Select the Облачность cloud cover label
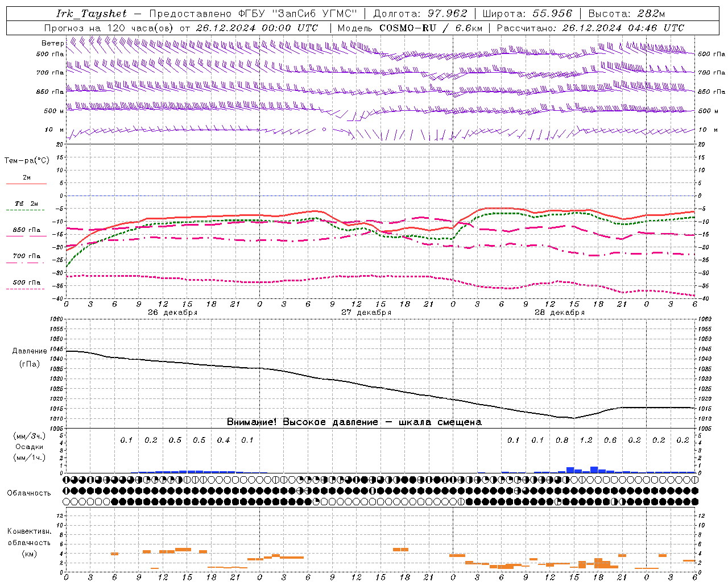The image size is (728, 582). point(29,493)
